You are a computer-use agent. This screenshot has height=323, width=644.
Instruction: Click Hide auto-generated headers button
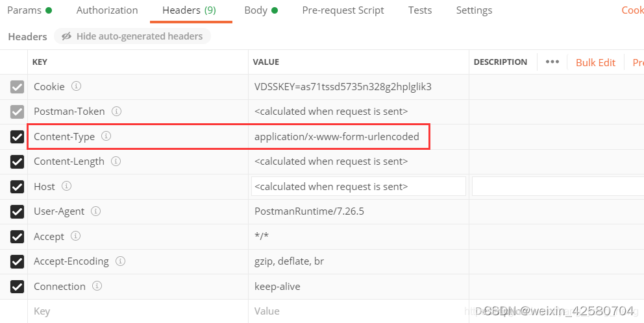pos(132,36)
